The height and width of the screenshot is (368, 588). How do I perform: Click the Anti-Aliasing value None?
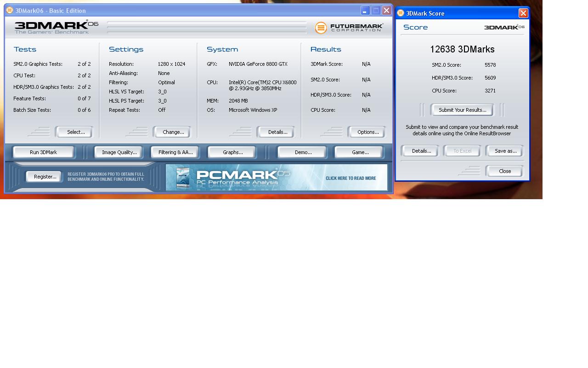click(x=164, y=73)
